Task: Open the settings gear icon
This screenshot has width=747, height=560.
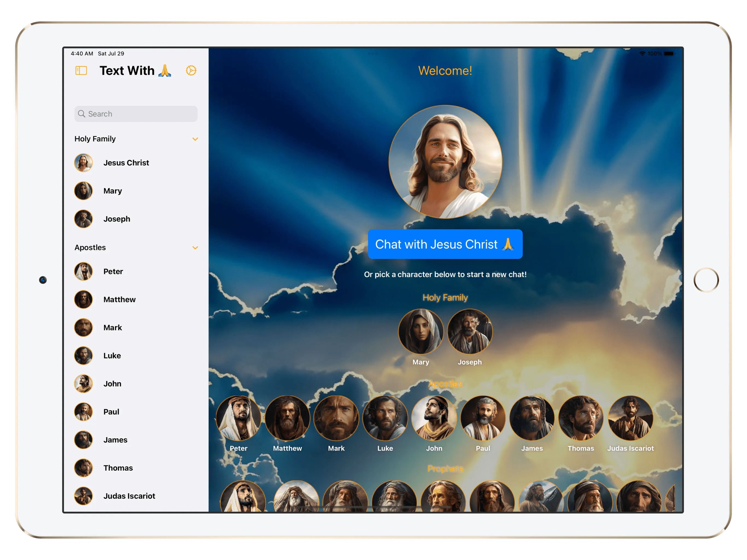Action: pos(191,70)
